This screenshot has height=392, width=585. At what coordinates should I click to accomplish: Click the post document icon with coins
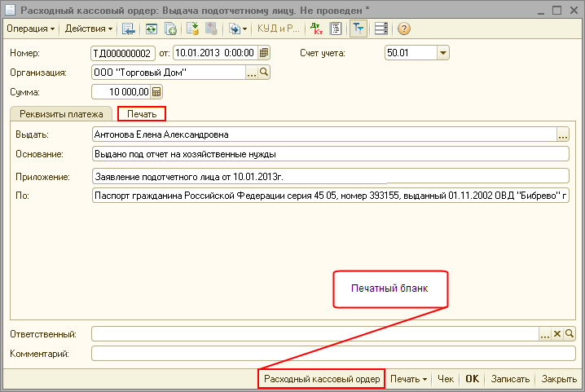[x=192, y=29]
